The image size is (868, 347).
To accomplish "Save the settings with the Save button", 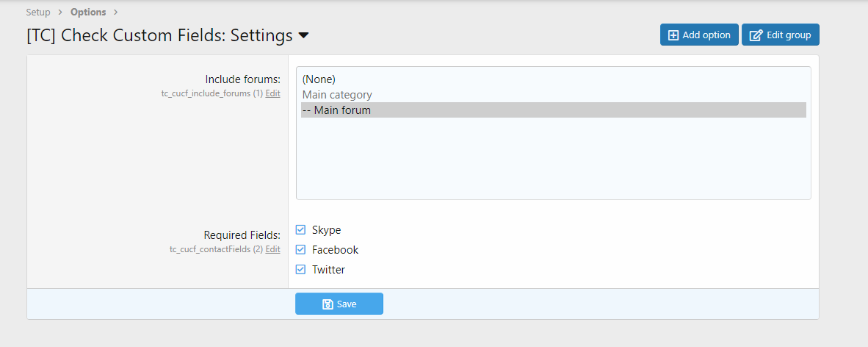I will pos(339,304).
